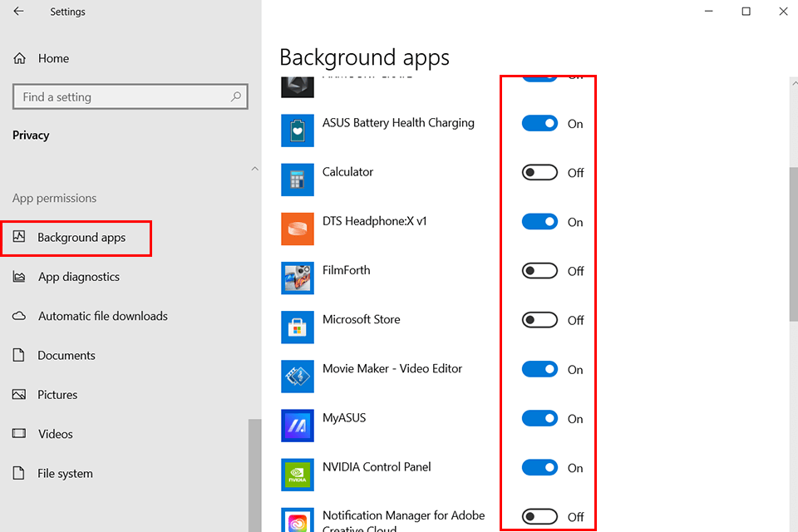Click the MyASUS app name
798x532 pixels.
(344, 417)
